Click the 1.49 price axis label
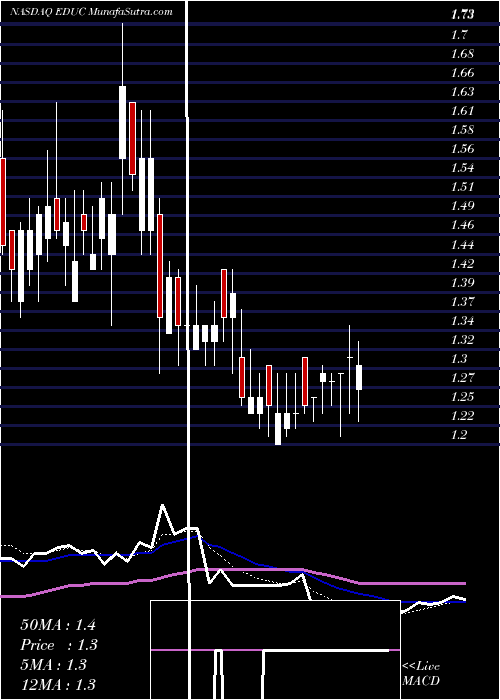 (462, 206)
